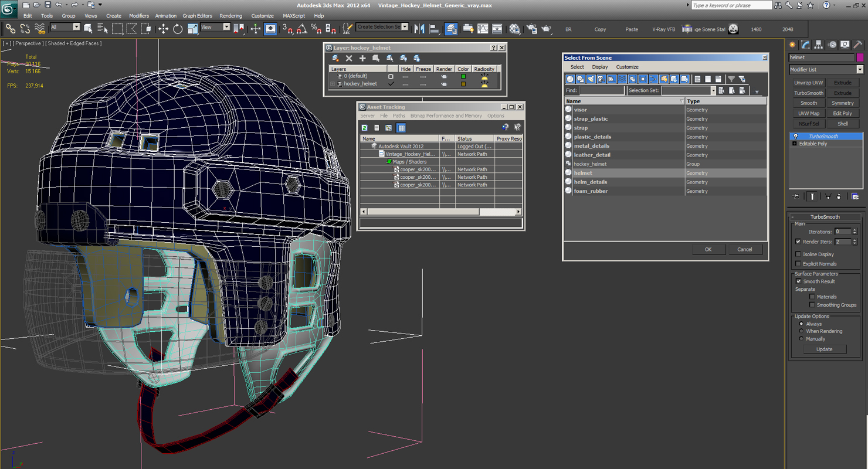
Task: Click the Edit Poly modifier button
Action: (842, 114)
